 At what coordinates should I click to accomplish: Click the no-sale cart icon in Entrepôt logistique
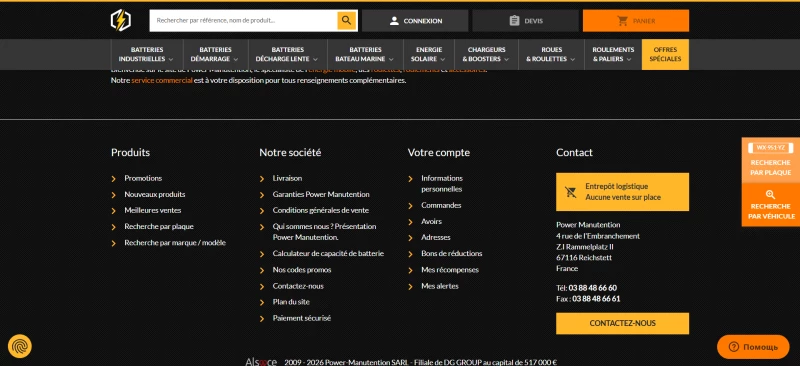(570, 192)
